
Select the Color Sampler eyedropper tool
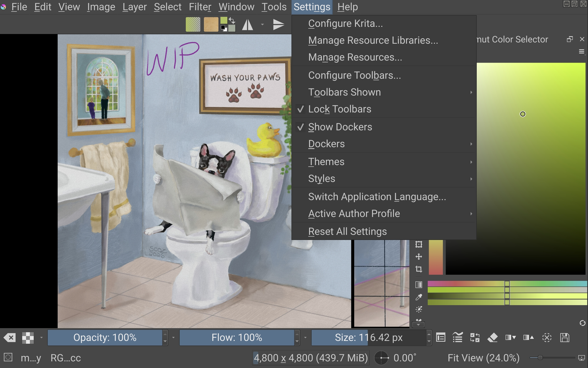(419, 297)
